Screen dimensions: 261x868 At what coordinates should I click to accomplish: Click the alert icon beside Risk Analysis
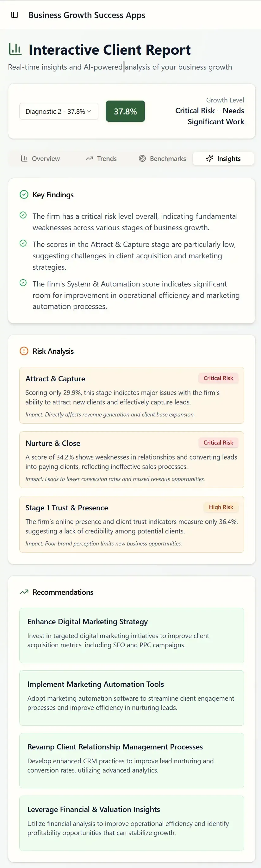pos(24,351)
